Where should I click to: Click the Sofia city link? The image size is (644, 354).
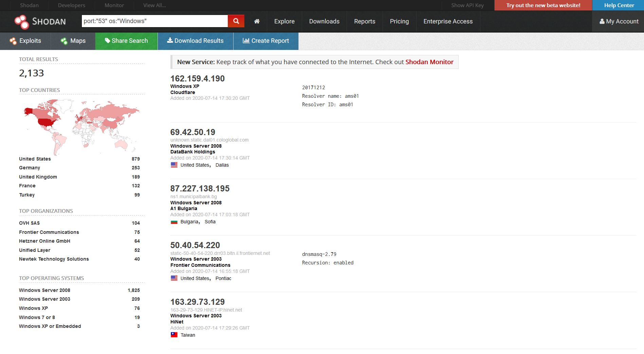[210, 222]
